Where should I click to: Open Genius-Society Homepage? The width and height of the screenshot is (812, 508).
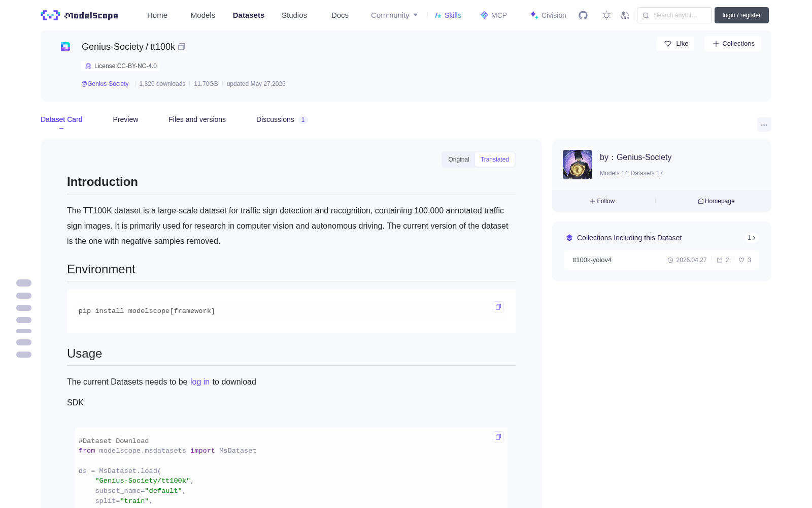pos(716,201)
